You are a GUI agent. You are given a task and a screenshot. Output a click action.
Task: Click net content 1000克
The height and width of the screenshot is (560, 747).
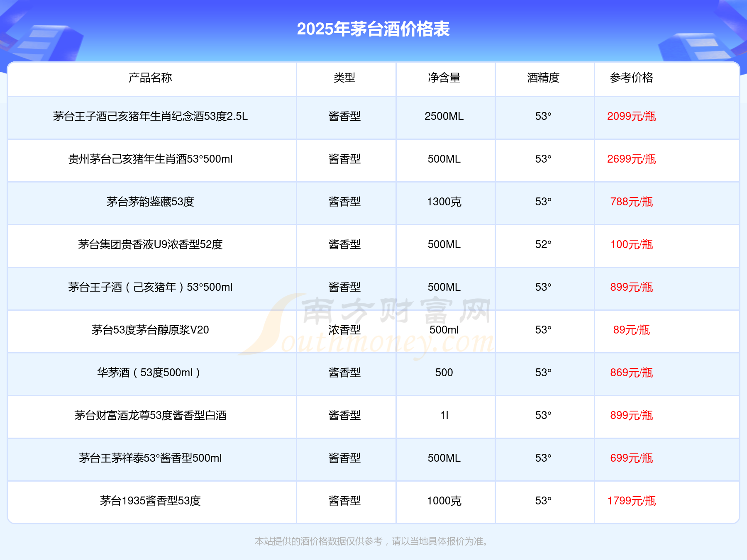(444, 501)
